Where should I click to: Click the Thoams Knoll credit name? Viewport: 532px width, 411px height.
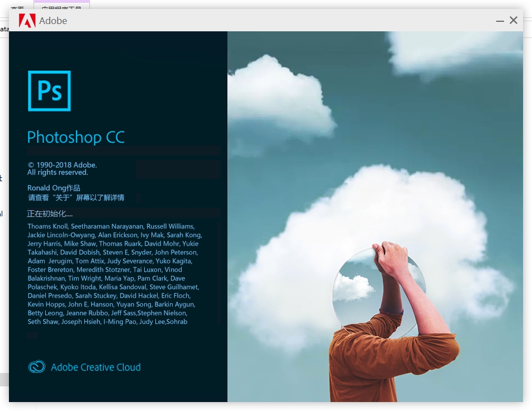(47, 226)
